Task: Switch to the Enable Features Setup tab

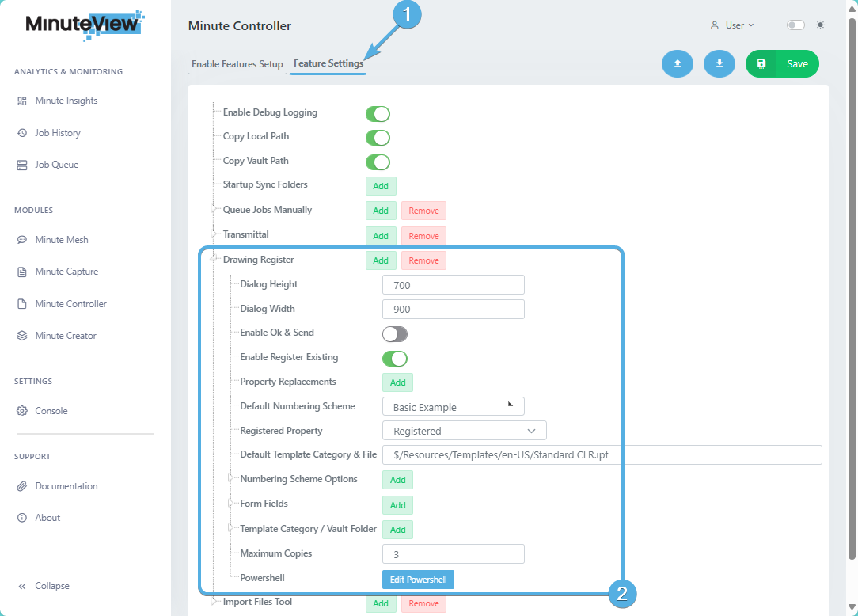Action: coord(237,63)
